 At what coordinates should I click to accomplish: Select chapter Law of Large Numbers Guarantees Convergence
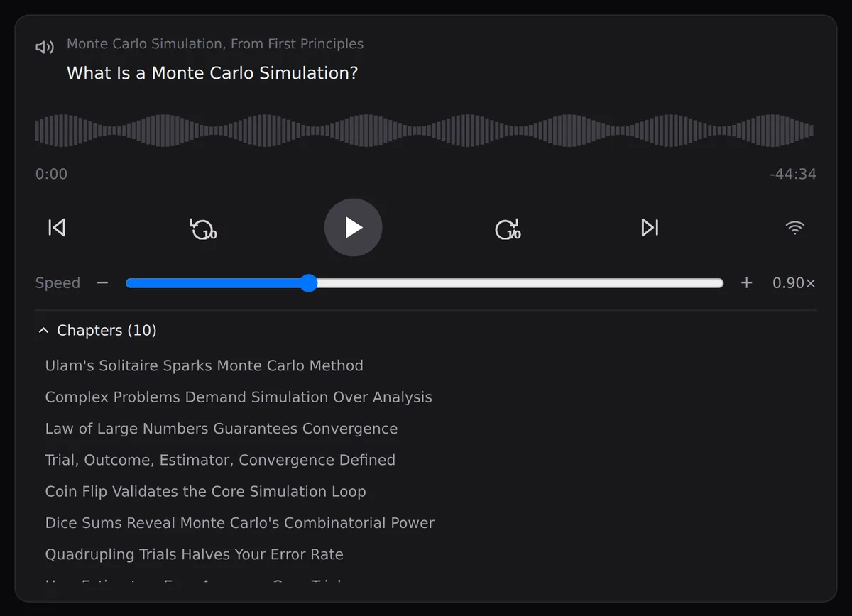pos(222,429)
